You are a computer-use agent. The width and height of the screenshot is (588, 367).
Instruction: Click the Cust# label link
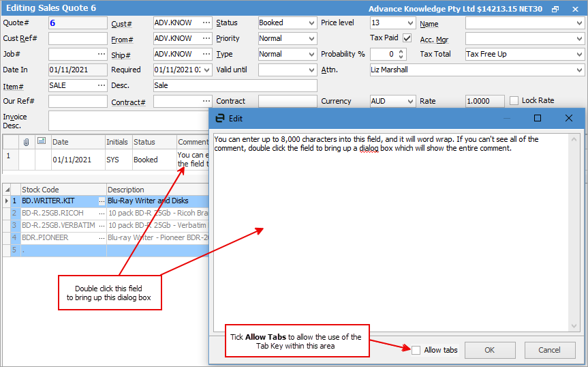point(121,24)
